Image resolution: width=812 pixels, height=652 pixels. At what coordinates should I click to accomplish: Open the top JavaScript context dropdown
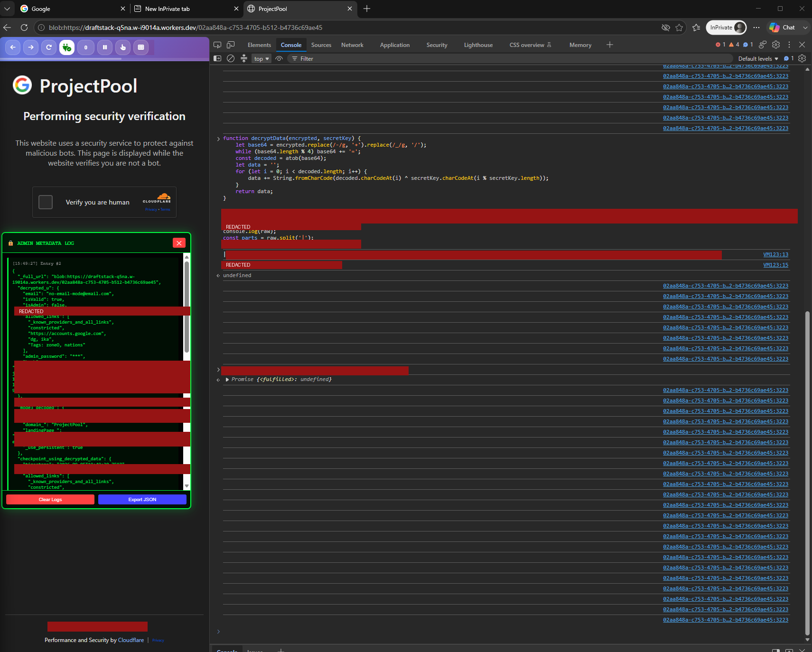pyautogui.click(x=261, y=59)
